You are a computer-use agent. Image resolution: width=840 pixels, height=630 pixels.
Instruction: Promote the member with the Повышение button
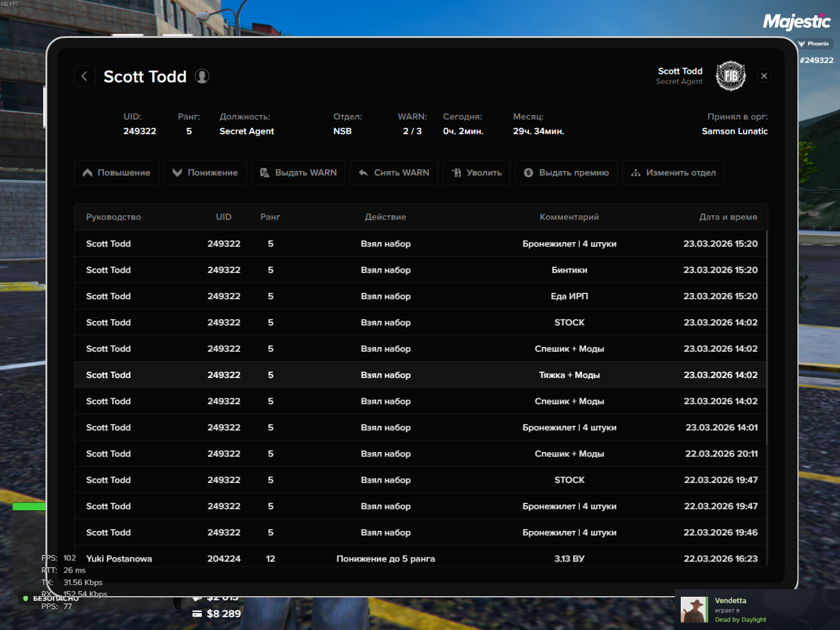click(117, 173)
